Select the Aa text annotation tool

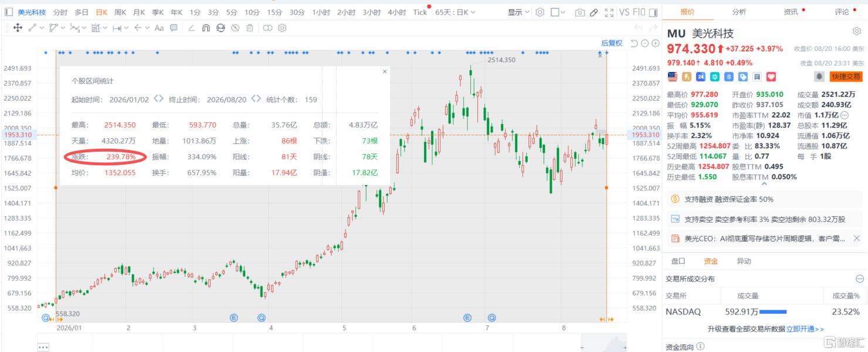[160, 28]
